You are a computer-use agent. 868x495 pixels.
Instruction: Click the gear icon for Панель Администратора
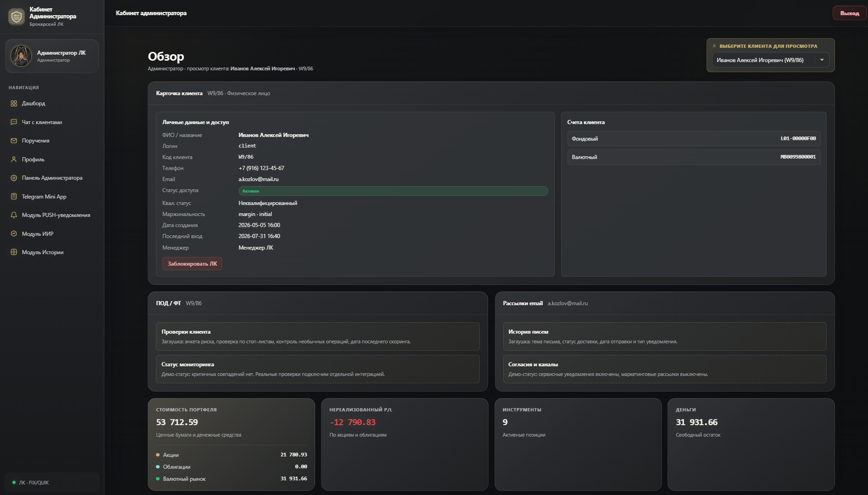(14, 178)
